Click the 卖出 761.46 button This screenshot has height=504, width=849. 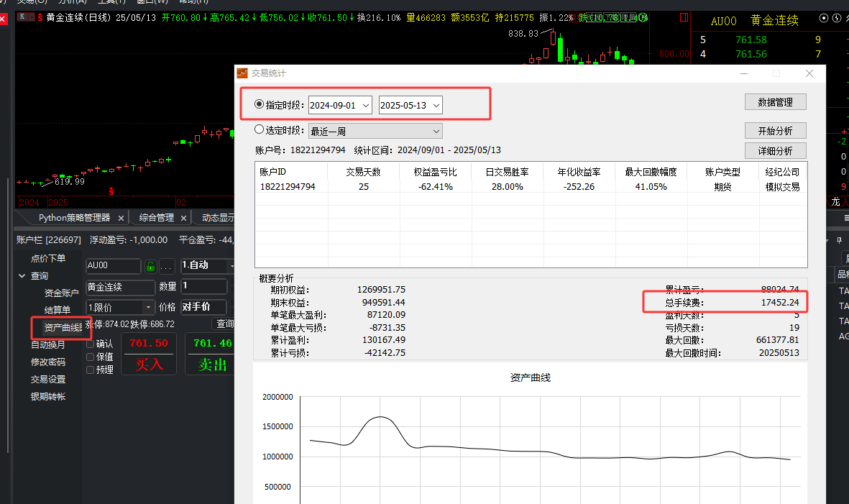pyautogui.click(x=211, y=354)
